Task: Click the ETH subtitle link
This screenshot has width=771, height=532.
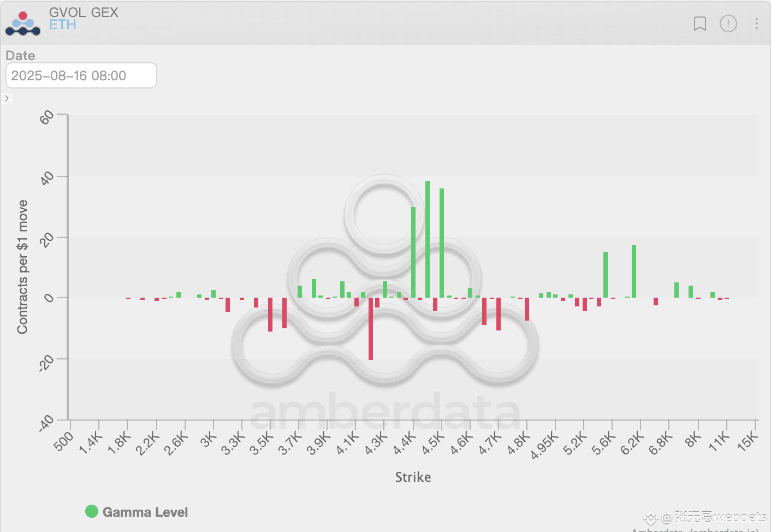Action: pos(62,25)
